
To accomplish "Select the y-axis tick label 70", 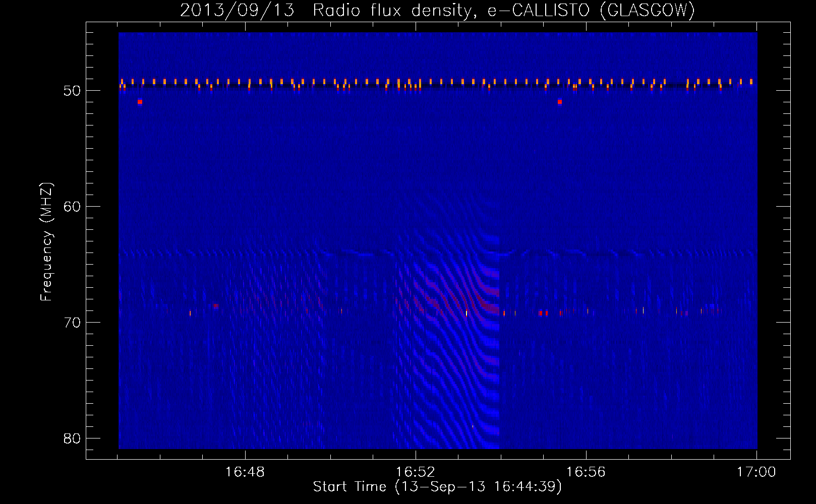I will pos(72,323).
